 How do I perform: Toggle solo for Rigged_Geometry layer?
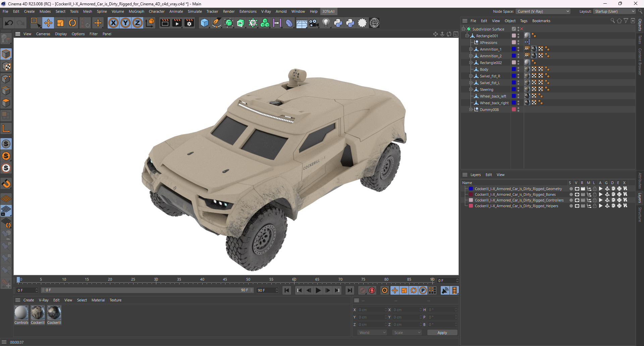pyautogui.click(x=571, y=189)
